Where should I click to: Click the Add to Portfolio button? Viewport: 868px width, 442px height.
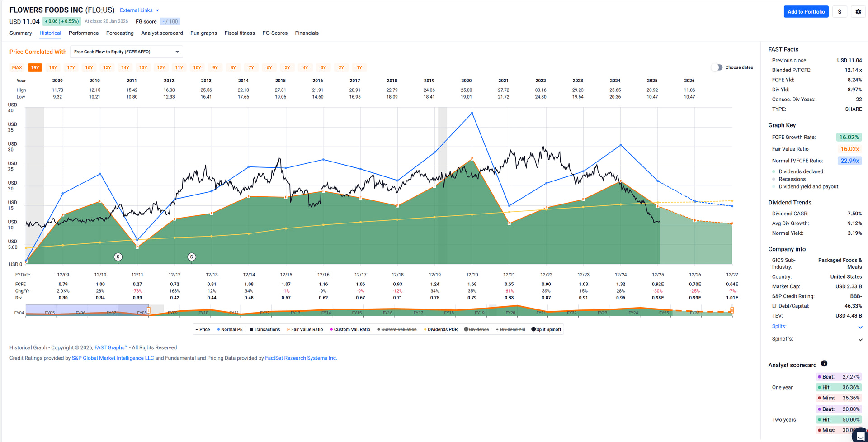[x=806, y=12]
